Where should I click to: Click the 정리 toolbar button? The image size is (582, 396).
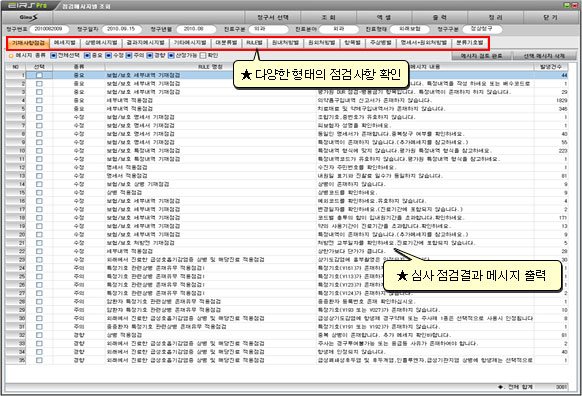tap(496, 17)
